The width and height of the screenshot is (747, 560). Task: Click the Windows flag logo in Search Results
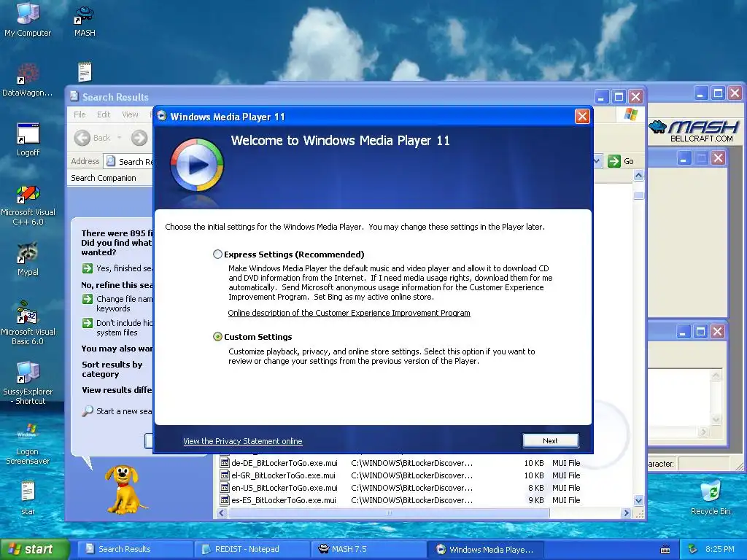point(631,114)
